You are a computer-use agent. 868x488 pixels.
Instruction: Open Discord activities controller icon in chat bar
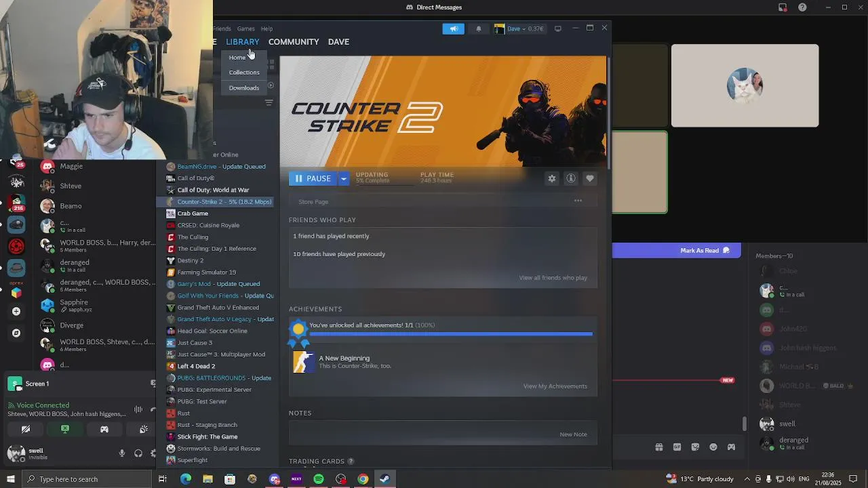pos(731,447)
